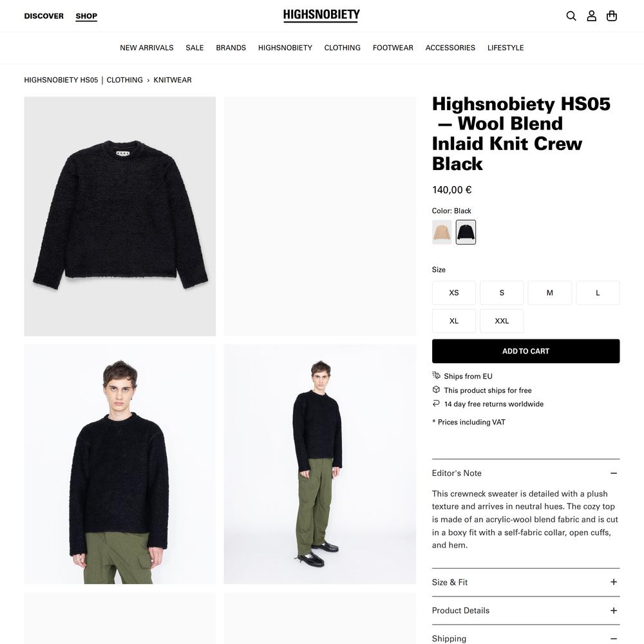Toggle the Editor's Note section header
Viewport: 644px width, 644px height.
tap(526, 473)
